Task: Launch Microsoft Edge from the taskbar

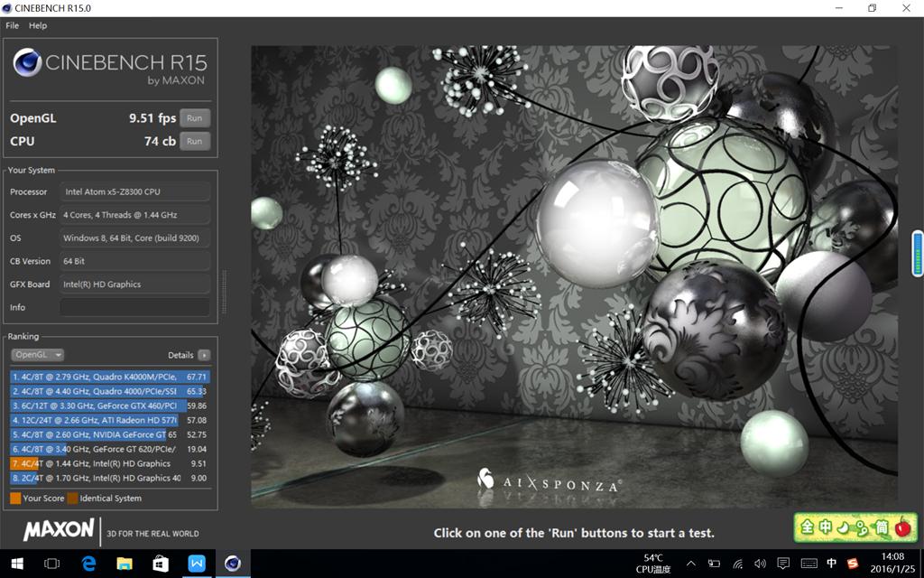Action: tap(88, 564)
